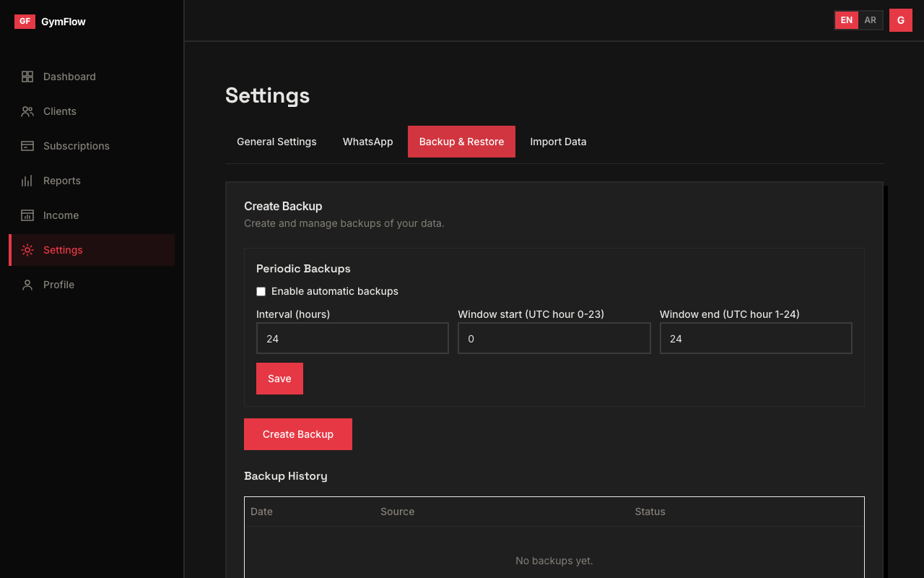Select the EN language option

[846, 20]
